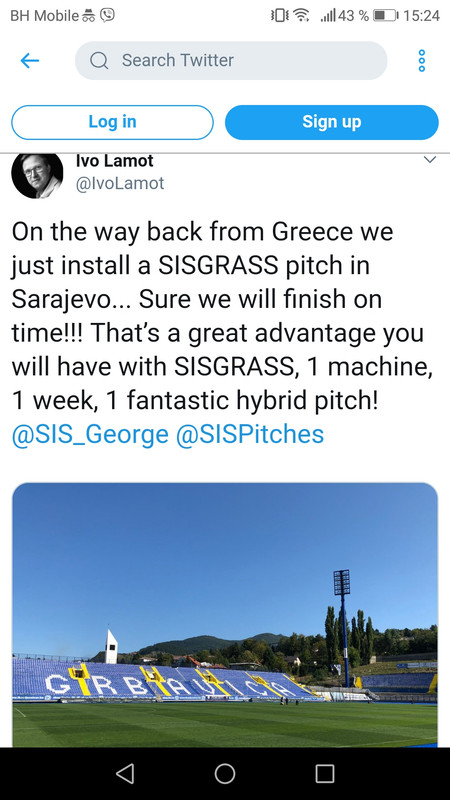The height and width of the screenshot is (800, 450).
Task: Open the Grbavica stadium photo
Action: (x=225, y=615)
